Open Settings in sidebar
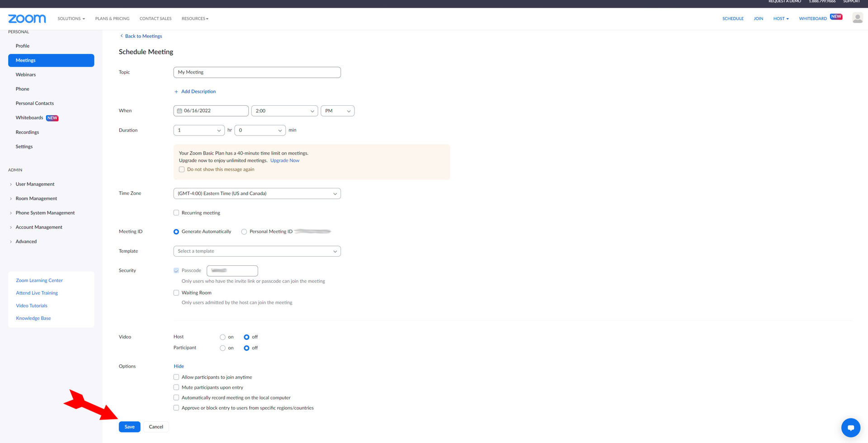 pyautogui.click(x=24, y=147)
